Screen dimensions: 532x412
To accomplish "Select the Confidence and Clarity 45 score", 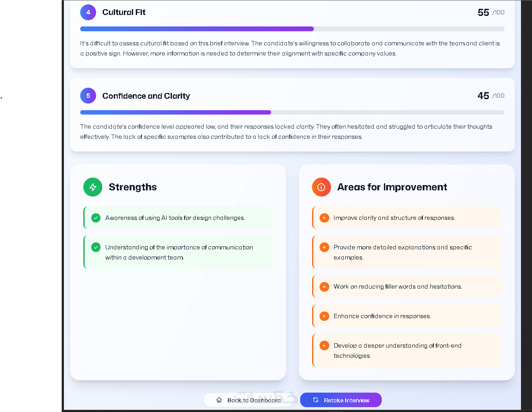I will coord(484,96).
